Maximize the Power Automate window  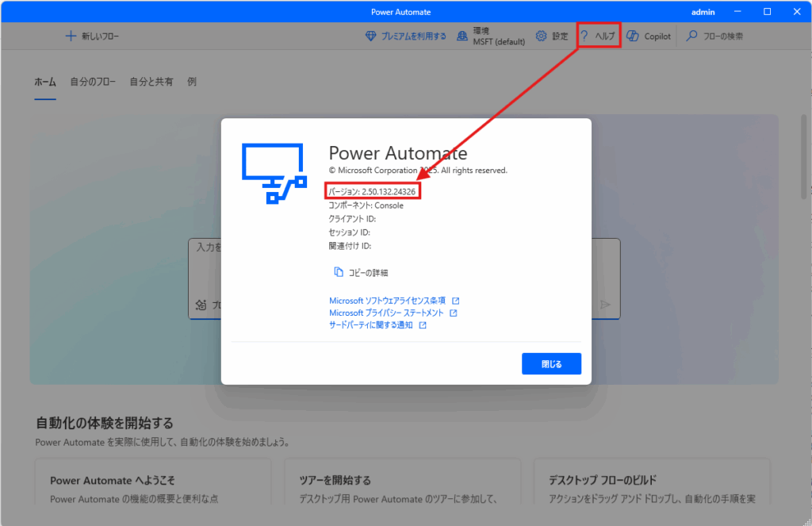tap(768, 11)
